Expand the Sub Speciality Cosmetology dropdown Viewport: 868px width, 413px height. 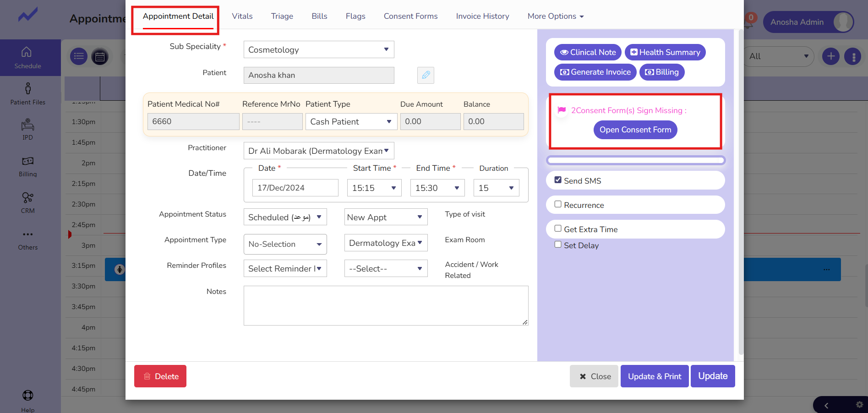coord(319,49)
